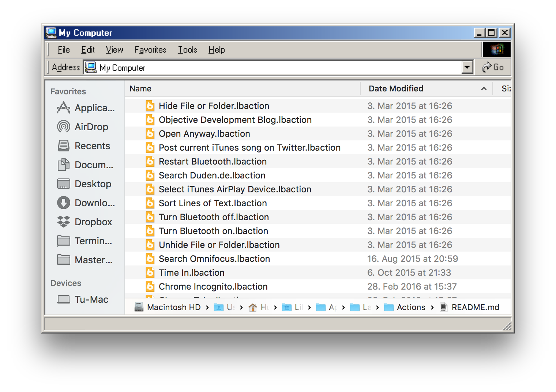Click the Macintosh HD drive icon in path bar
The image size is (556, 392).
139,307
